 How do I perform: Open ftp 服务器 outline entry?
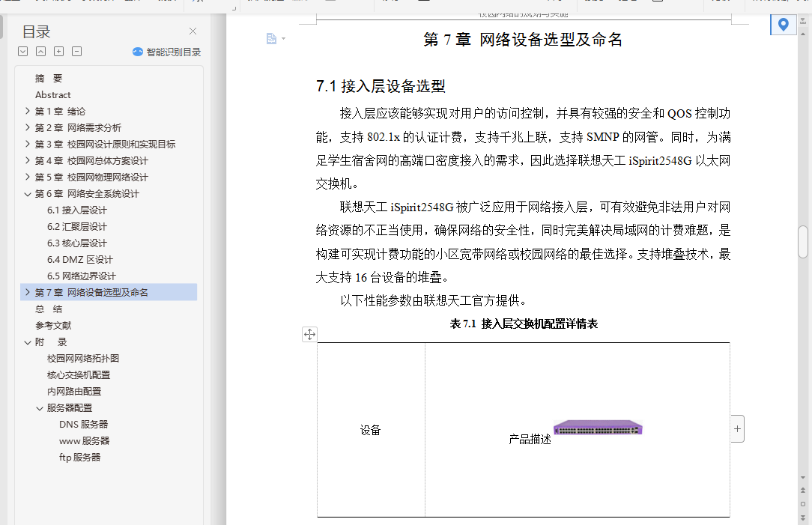point(79,458)
